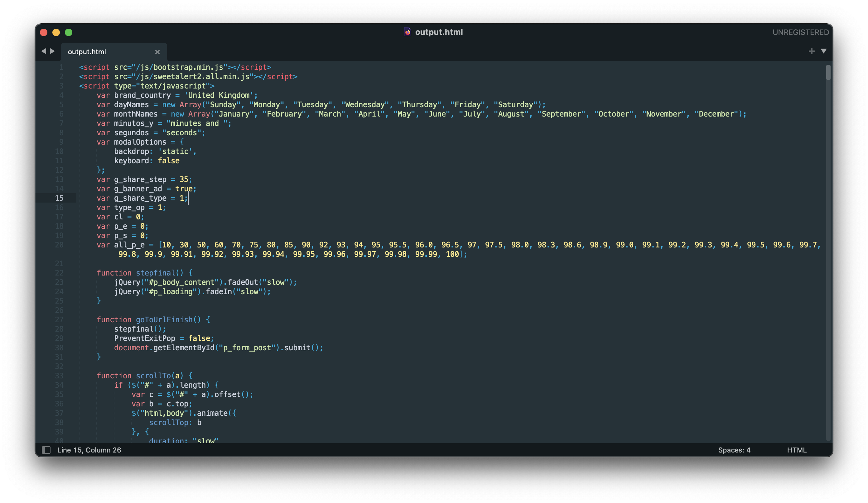Click the scrollTo function name
Screen dimensions: 868x503
153,376
